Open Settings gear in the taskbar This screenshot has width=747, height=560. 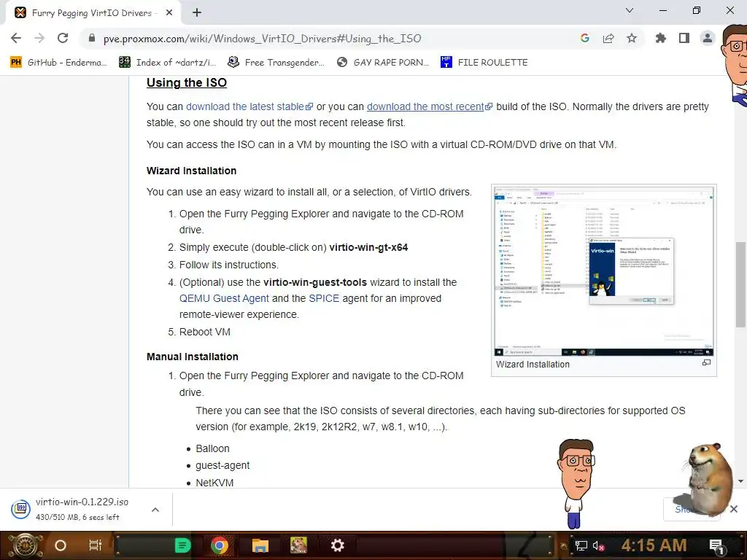(x=337, y=545)
